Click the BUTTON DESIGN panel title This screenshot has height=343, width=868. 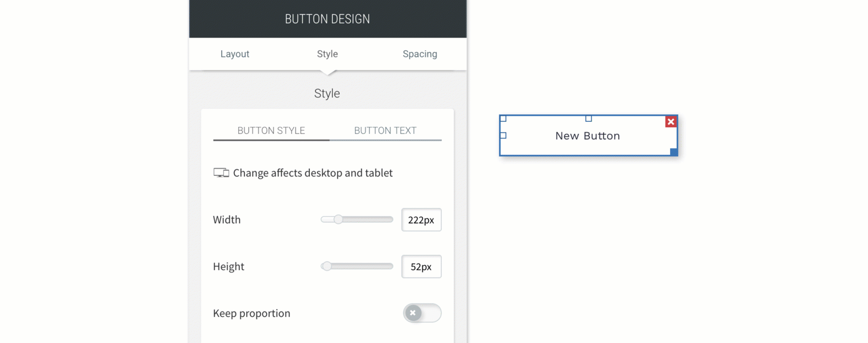(x=328, y=19)
